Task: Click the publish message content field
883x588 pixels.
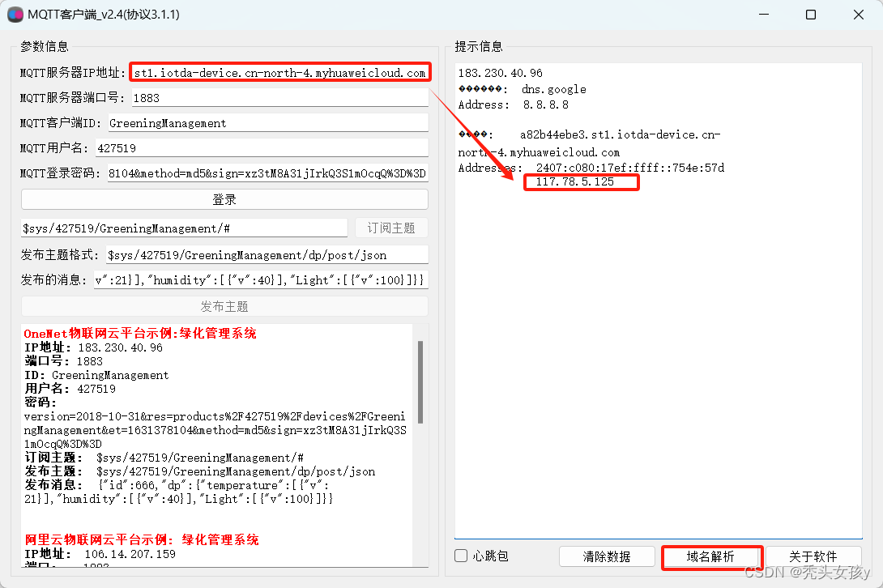Action: point(262,280)
